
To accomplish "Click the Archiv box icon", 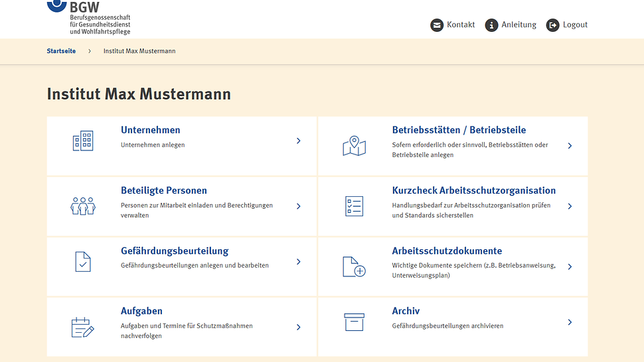I will pyautogui.click(x=354, y=322).
